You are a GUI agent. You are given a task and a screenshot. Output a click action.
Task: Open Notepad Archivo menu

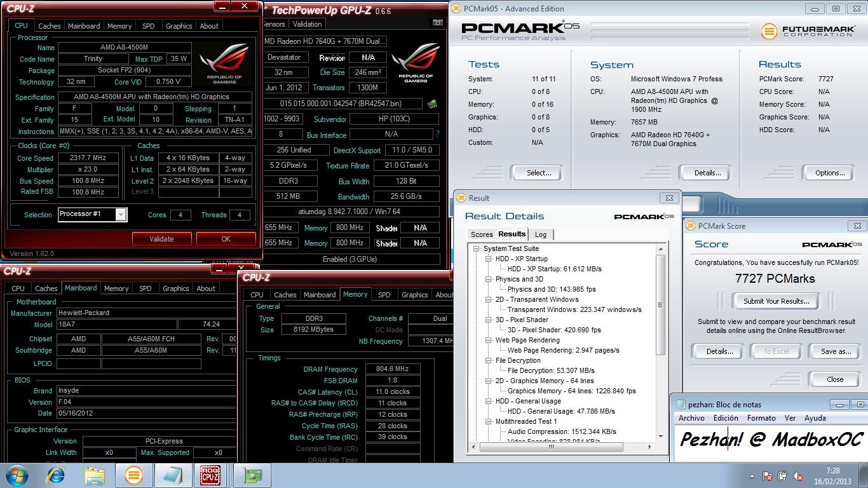point(691,418)
